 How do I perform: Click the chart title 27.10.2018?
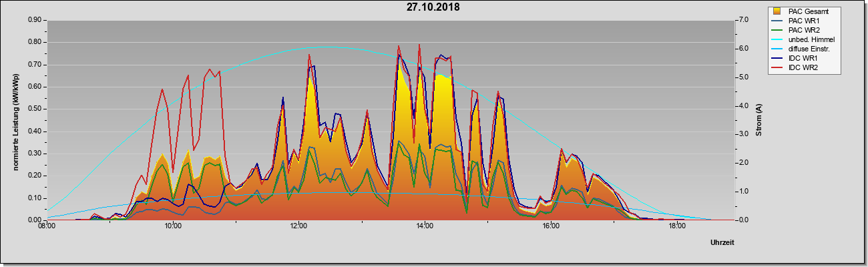click(433, 7)
